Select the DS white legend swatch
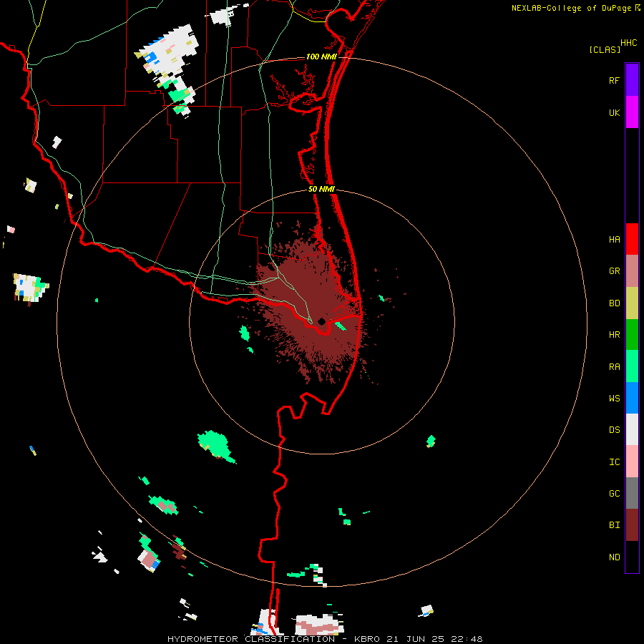Screen dimensions: 644x644 click(632, 429)
